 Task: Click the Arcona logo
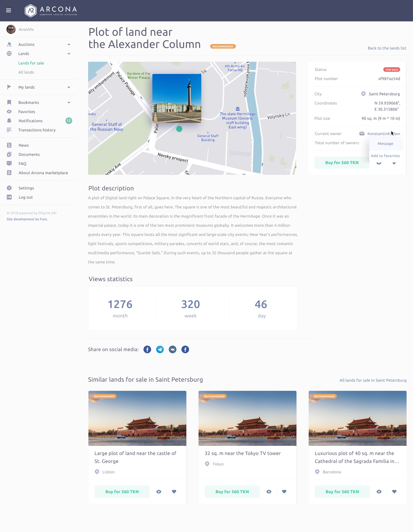[x=51, y=11]
